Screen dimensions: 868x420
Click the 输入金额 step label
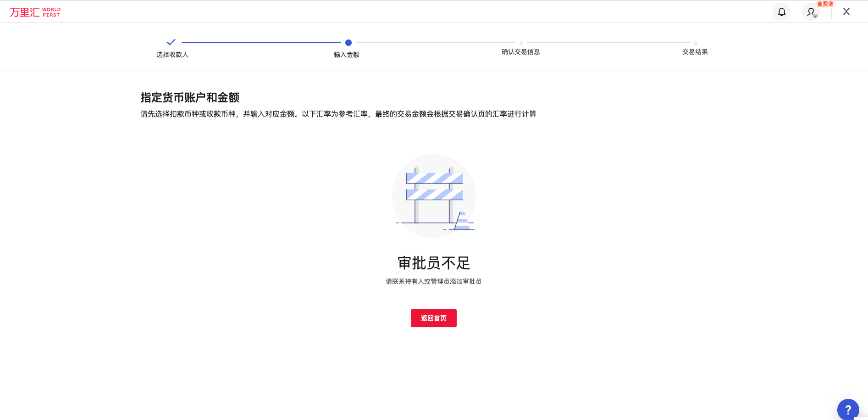point(347,54)
